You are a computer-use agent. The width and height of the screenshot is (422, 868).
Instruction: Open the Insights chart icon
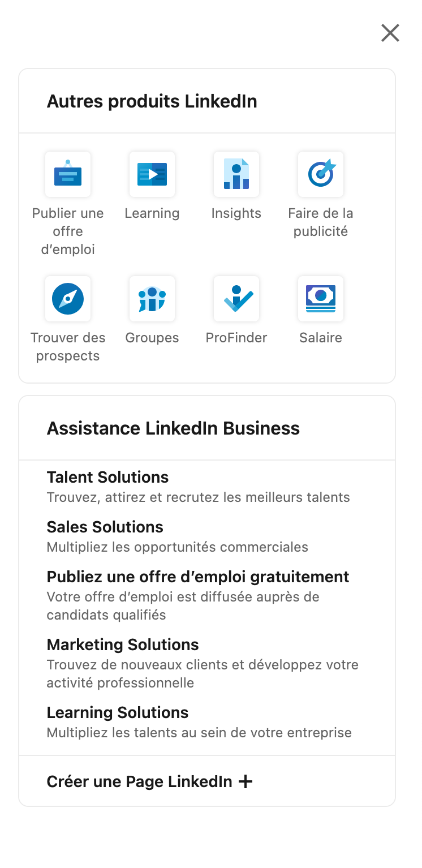tap(236, 174)
